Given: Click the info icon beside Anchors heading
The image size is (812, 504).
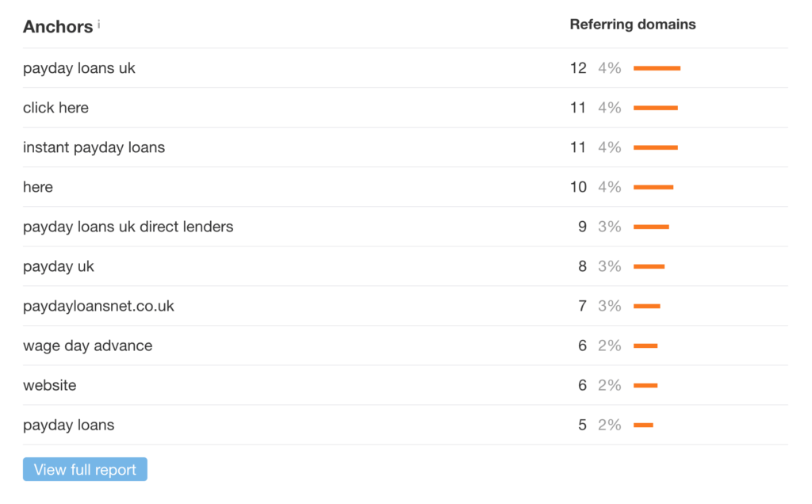Looking at the screenshot, I should pos(99,24).
